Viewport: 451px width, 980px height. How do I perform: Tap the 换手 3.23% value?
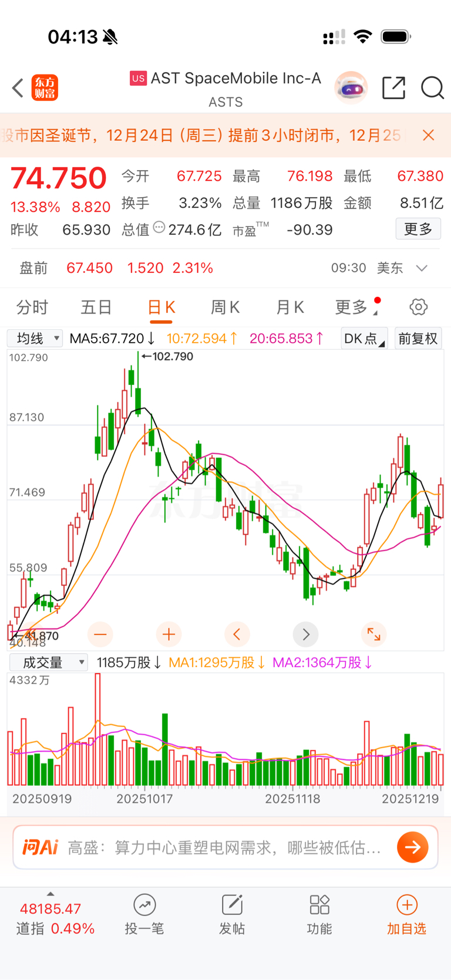200,203
